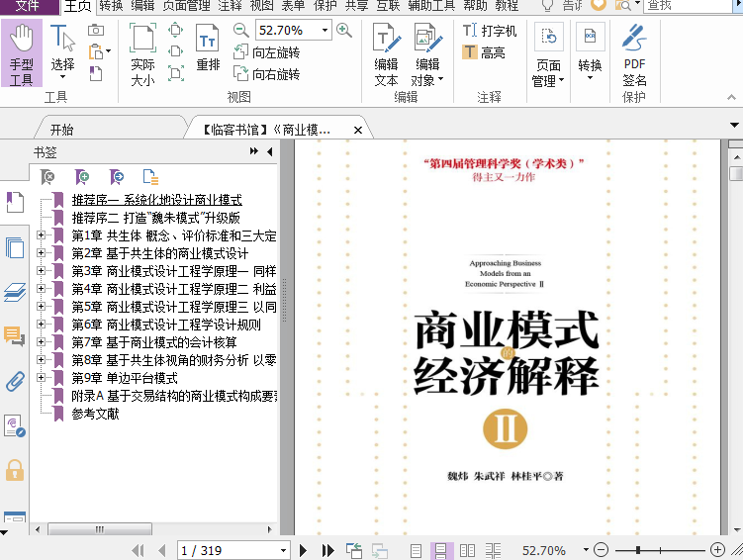Viewport: 743px width, 560px height.
Task: Switch to the Start (开始) document tab
Action: [x=62, y=130]
